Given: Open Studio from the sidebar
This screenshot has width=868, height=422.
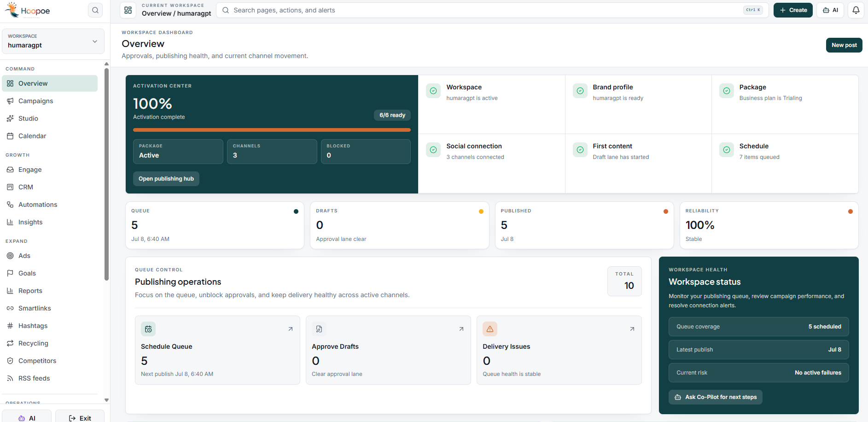Looking at the screenshot, I should (50, 118).
